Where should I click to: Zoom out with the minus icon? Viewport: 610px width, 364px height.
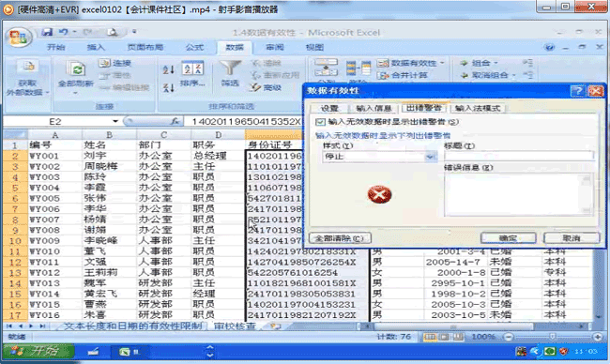point(508,337)
